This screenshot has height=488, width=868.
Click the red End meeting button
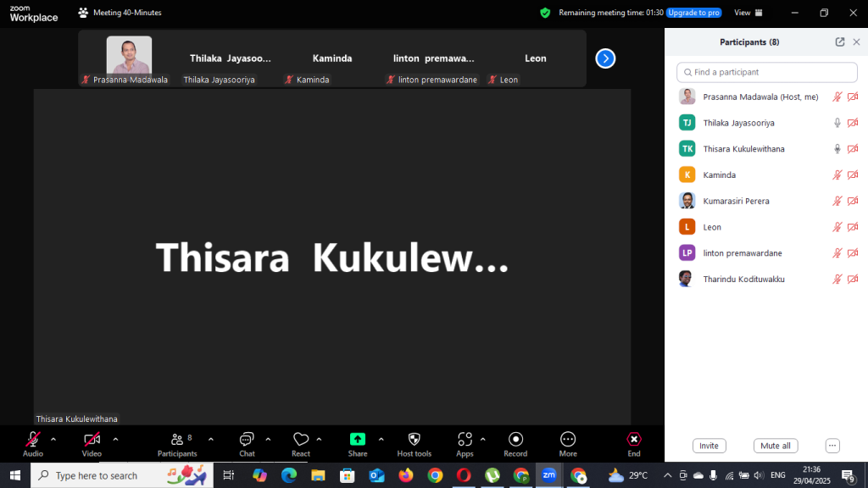(634, 444)
